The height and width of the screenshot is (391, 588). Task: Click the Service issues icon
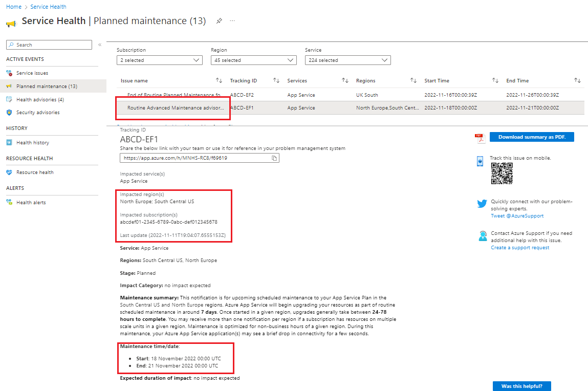tap(9, 73)
